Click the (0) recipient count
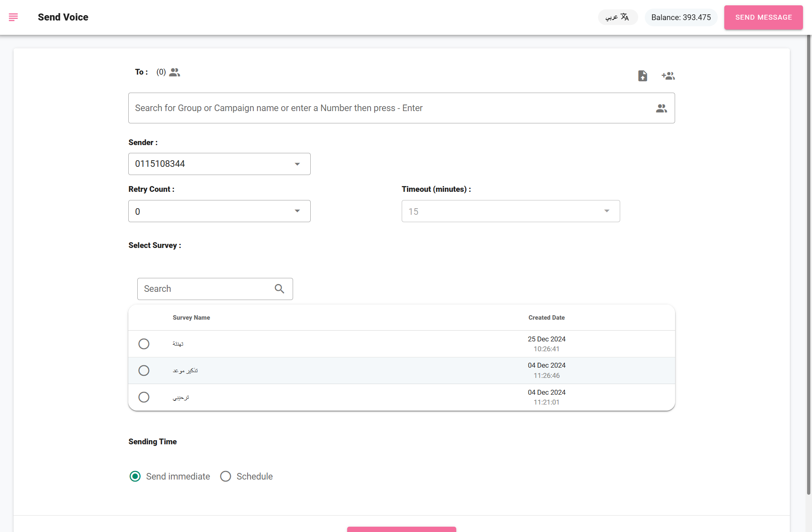The width and height of the screenshot is (812, 532). coord(161,72)
